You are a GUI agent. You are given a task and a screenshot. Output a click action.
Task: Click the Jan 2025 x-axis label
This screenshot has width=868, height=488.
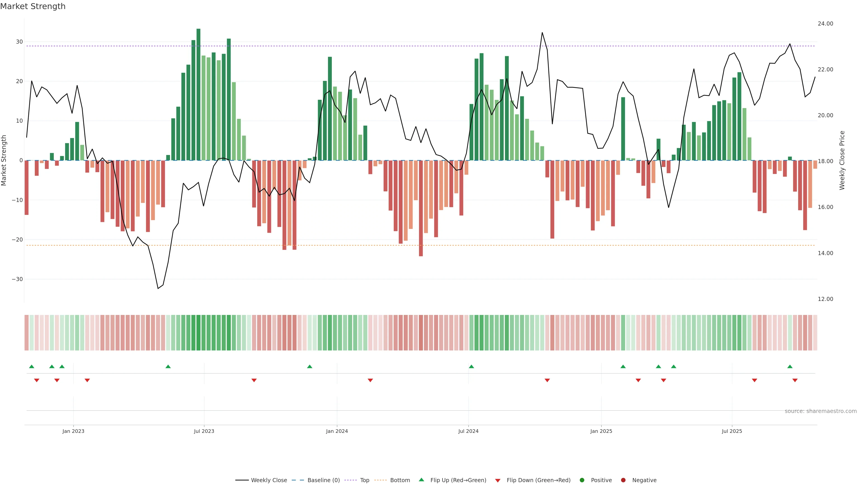click(601, 431)
